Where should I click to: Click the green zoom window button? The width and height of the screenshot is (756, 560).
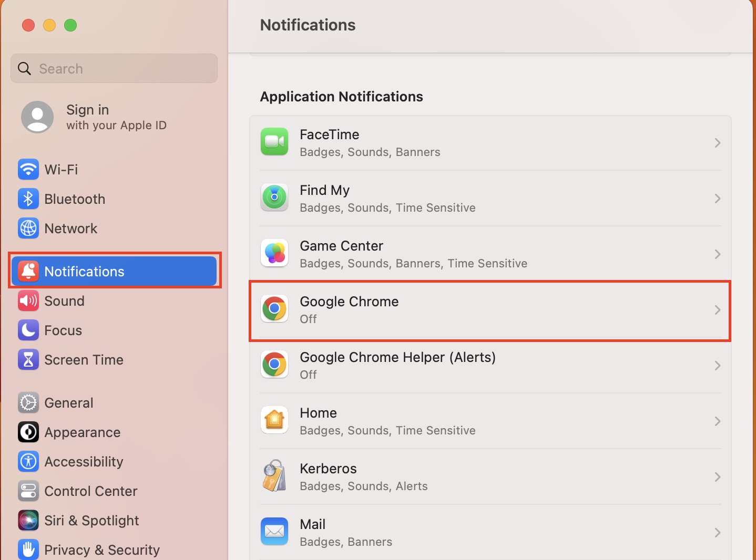pyautogui.click(x=70, y=25)
